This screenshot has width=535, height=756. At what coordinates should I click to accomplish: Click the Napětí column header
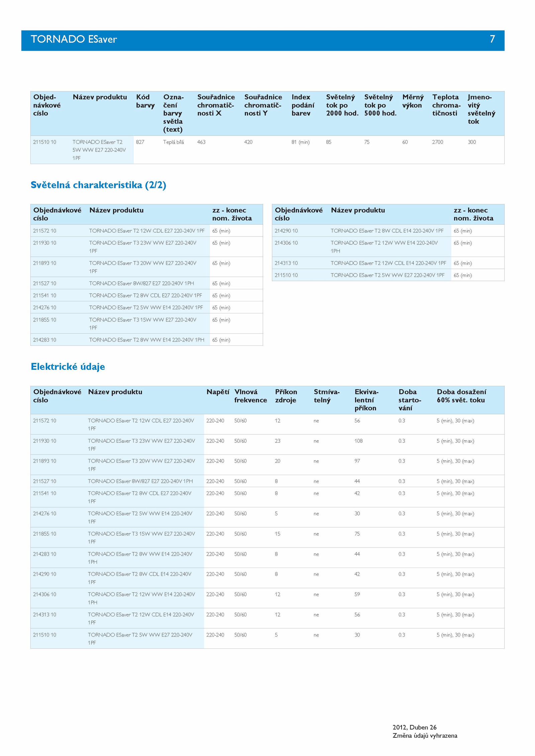point(218,392)
